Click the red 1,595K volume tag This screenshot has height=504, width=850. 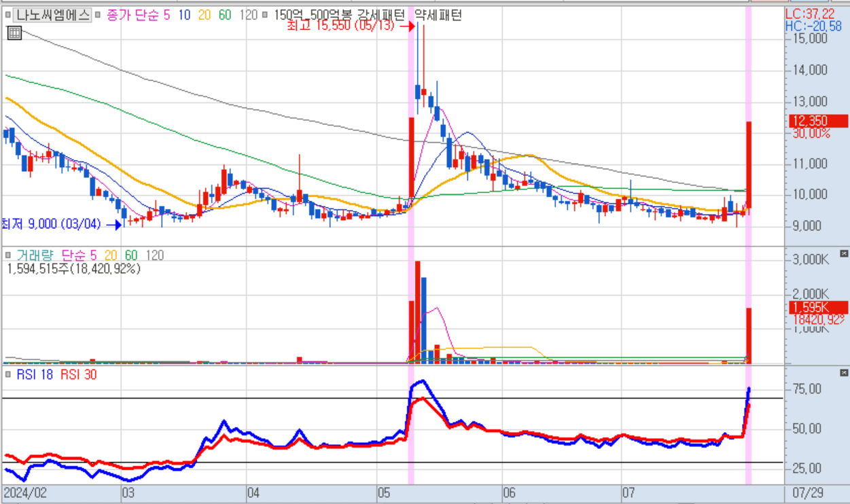pyautogui.click(x=818, y=307)
